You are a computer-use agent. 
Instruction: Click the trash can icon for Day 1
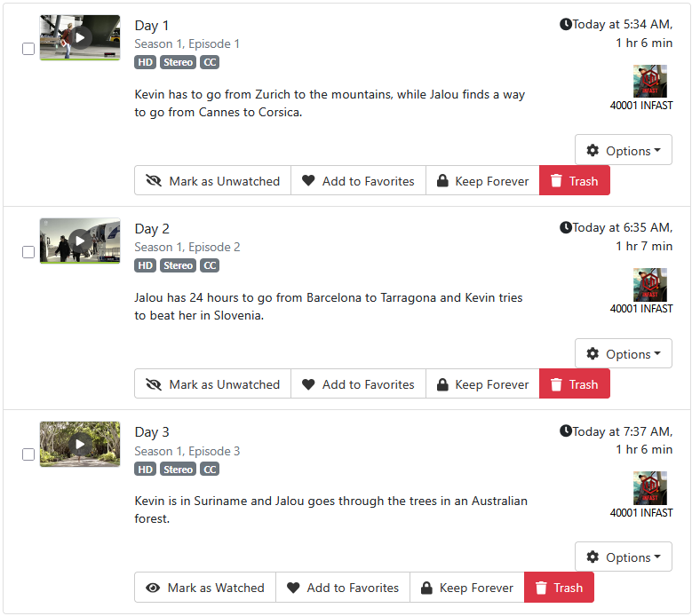coord(556,180)
